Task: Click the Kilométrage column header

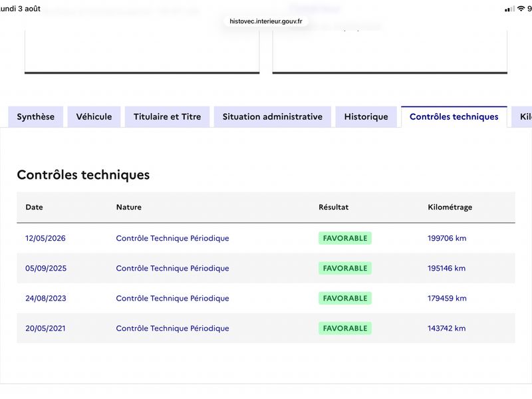Action: (x=450, y=207)
